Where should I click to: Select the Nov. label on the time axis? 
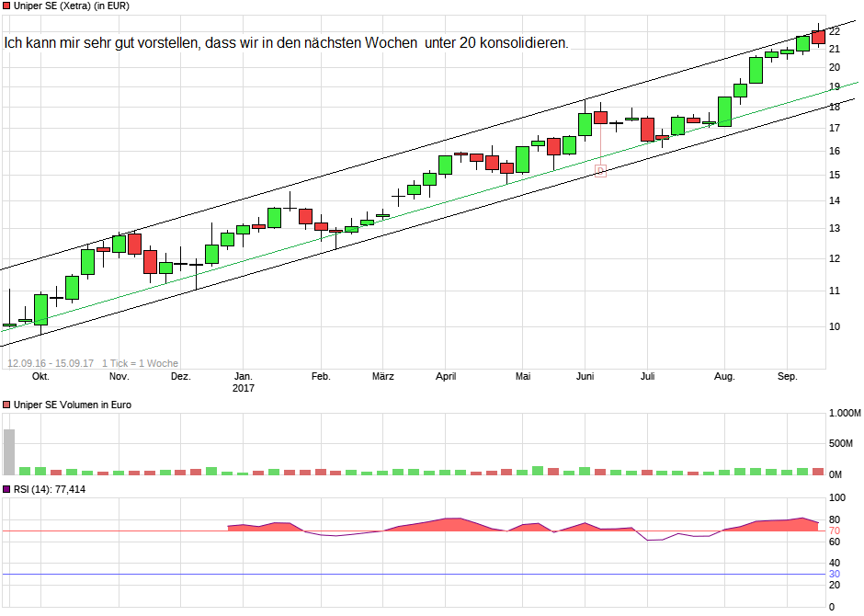pyautogui.click(x=119, y=376)
